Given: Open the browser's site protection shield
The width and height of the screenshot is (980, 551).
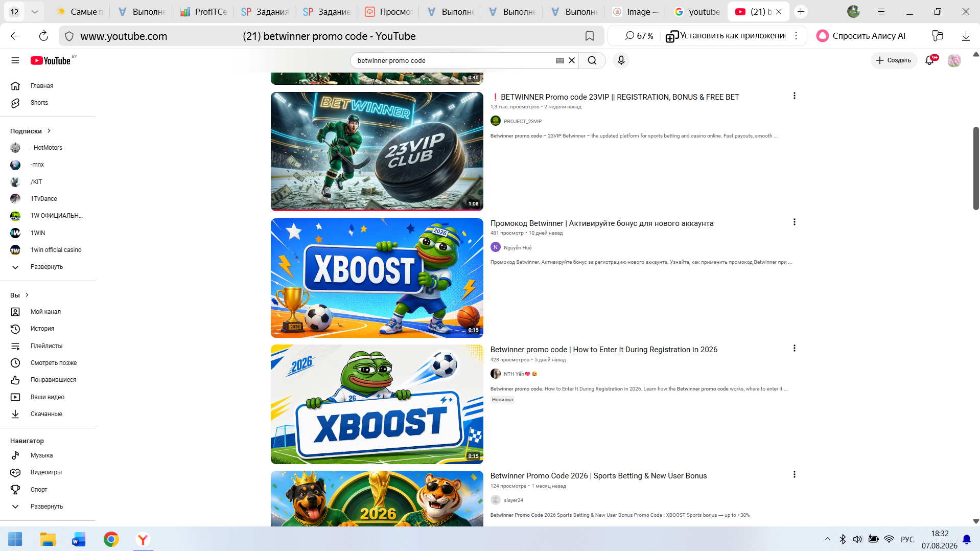Looking at the screenshot, I should tap(69, 36).
